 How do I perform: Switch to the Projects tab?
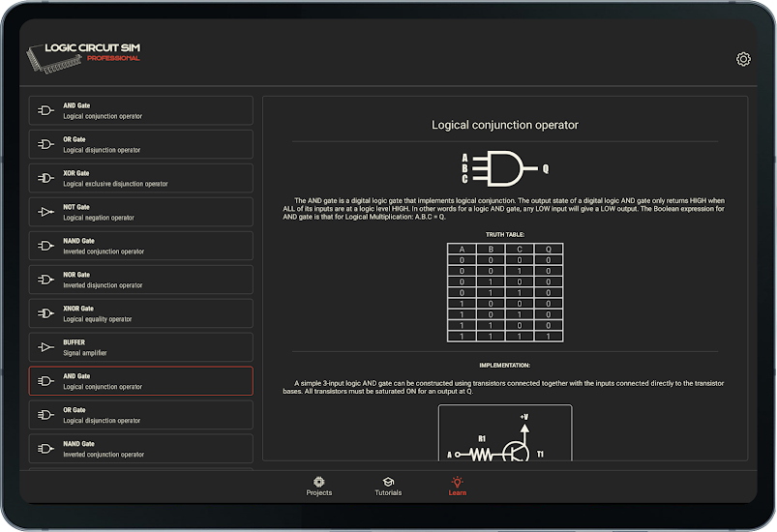coord(318,486)
